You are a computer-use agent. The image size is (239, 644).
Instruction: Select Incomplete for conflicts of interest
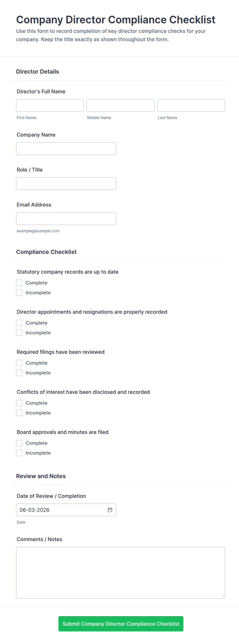(19, 413)
